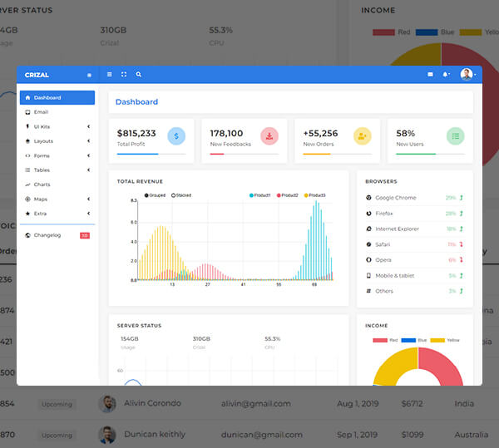Click the Layouts sidebar icon
Image resolution: width=499 pixels, height=448 pixels.
(x=27, y=141)
